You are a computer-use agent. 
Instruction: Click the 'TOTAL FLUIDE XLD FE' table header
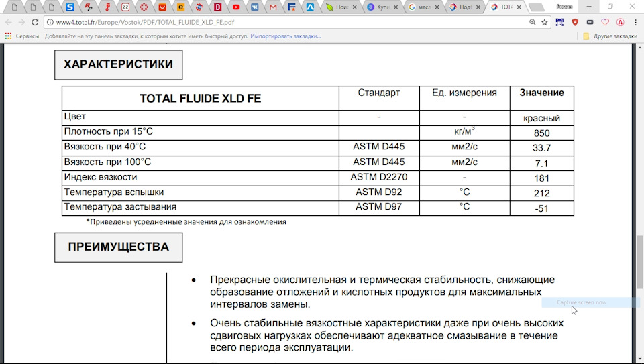[201, 98]
